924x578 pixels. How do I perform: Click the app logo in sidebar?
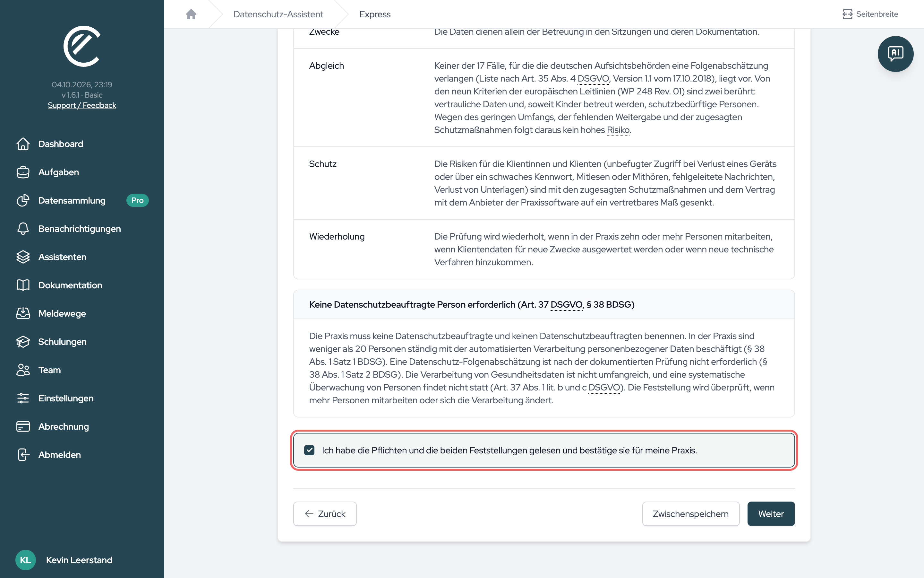(x=82, y=46)
